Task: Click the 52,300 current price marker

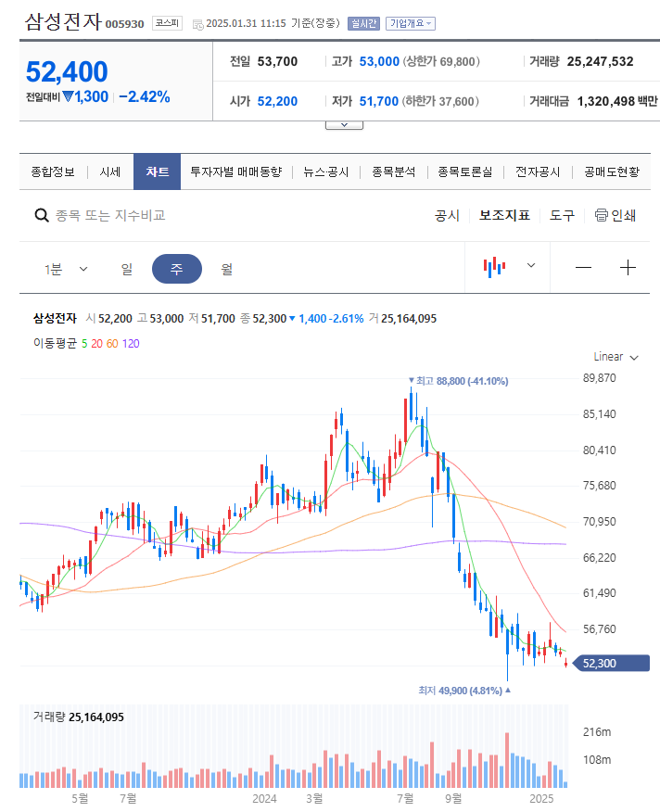Action: 611,664
